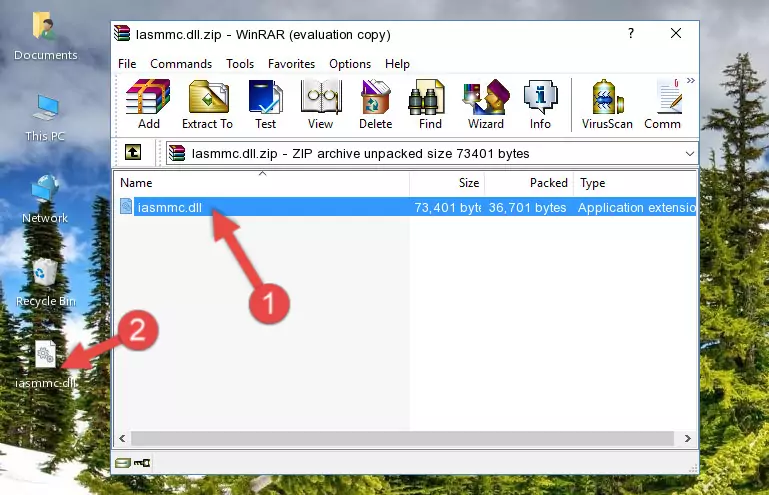This screenshot has height=495, width=769.
Task: Select the Recycle Bin desktop icon
Action: tap(45, 283)
